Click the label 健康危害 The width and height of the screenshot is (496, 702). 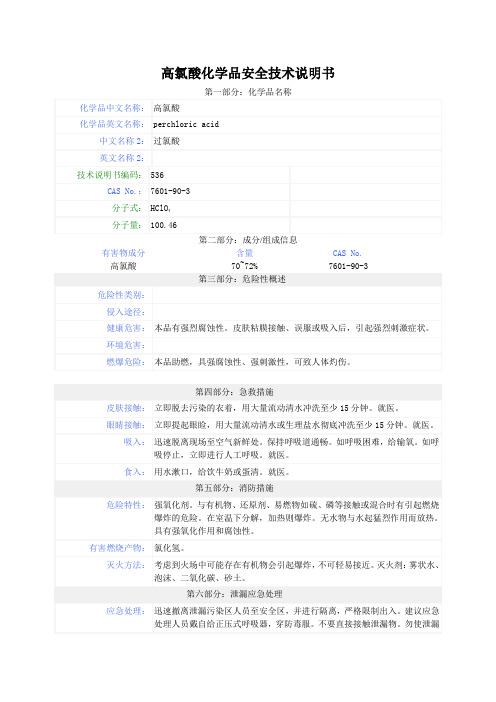[126, 328]
